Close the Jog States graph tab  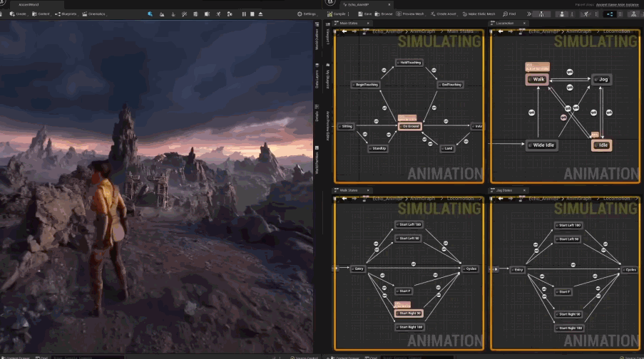pyautogui.click(x=524, y=190)
